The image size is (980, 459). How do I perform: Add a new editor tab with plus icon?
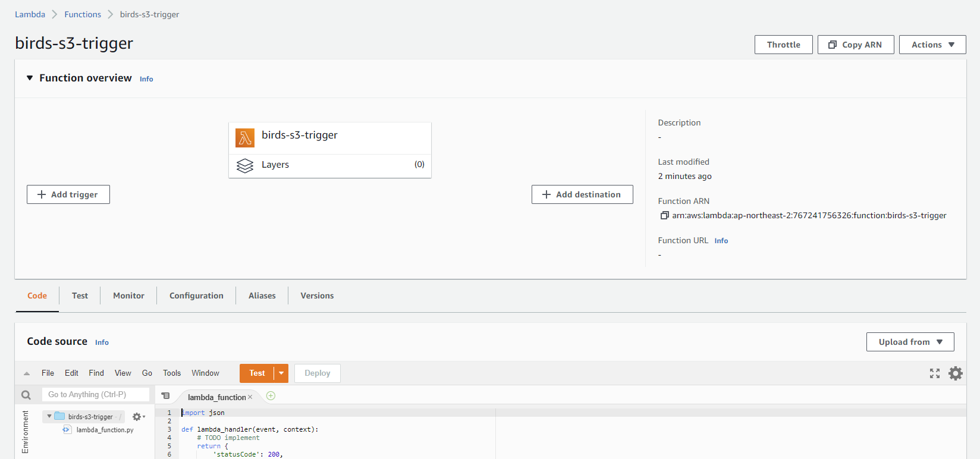click(271, 396)
